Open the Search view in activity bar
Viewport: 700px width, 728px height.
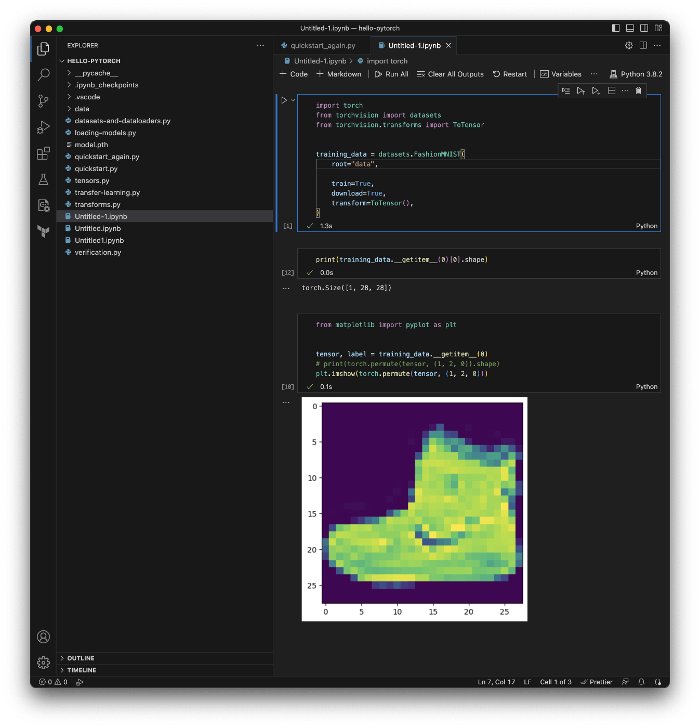coord(44,75)
